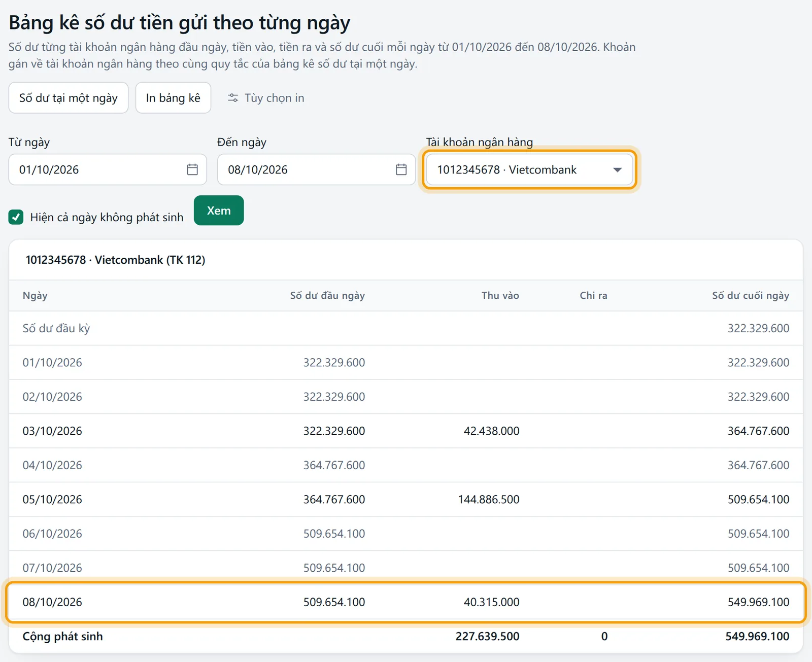Click the Ngày column header
812x662 pixels.
pyautogui.click(x=35, y=296)
